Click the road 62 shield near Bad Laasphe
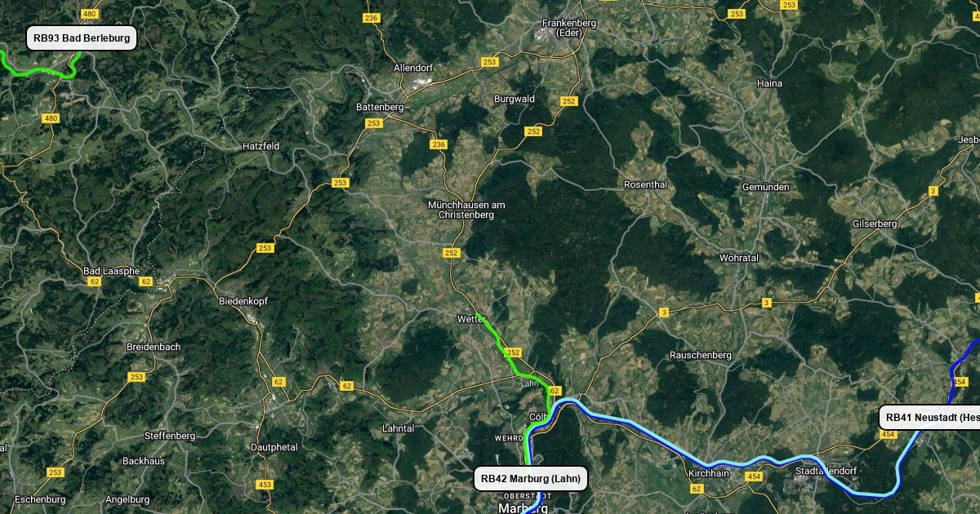980x514 pixels. pos(96,281)
